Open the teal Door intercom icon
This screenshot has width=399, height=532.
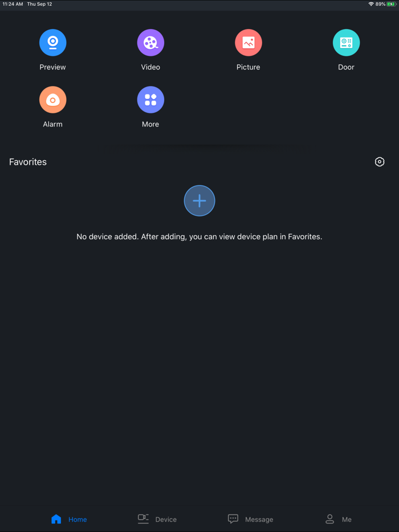(346, 43)
